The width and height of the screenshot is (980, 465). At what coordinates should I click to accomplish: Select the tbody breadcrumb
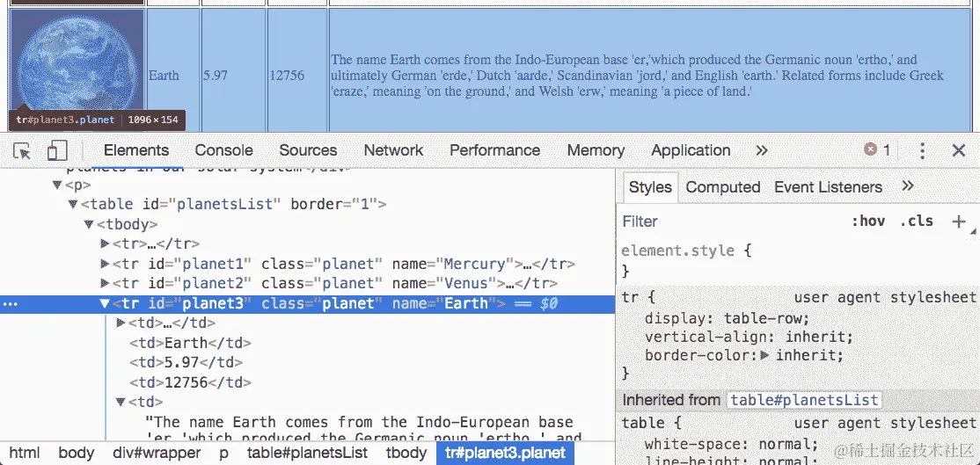406,453
